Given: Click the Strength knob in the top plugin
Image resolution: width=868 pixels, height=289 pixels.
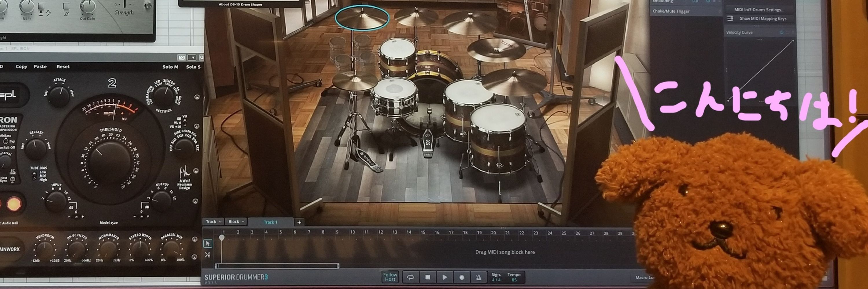Looking at the screenshot, I should (125, 3).
